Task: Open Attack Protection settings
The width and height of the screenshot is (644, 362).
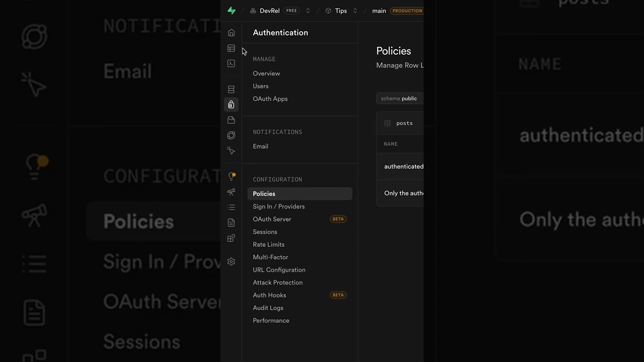Action: pos(278,283)
